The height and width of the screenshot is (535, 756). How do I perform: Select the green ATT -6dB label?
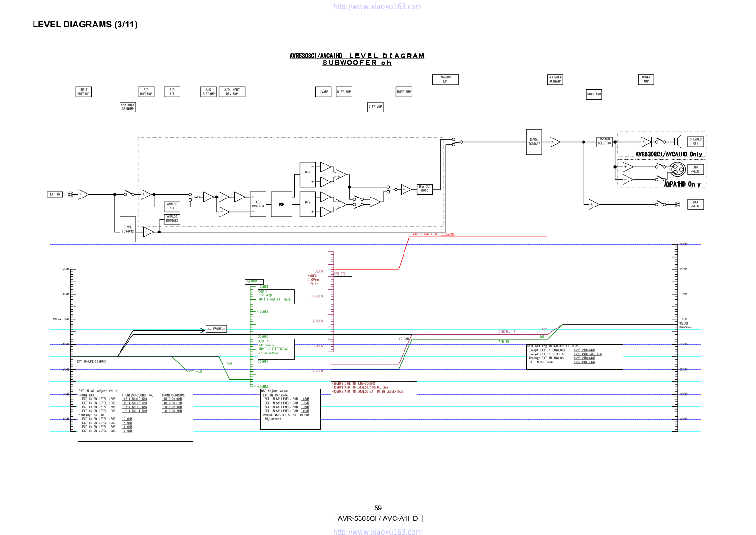coord(195,371)
